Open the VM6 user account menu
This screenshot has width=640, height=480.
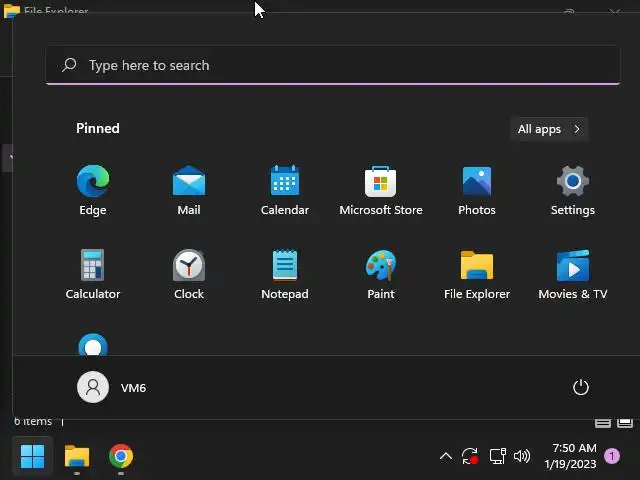point(111,387)
